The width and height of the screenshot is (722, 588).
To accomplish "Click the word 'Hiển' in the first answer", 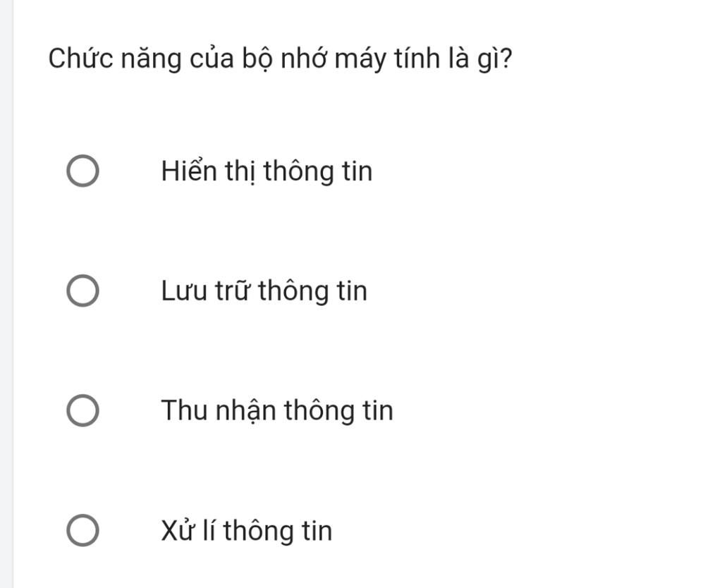I will pyautogui.click(x=189, y=171).
